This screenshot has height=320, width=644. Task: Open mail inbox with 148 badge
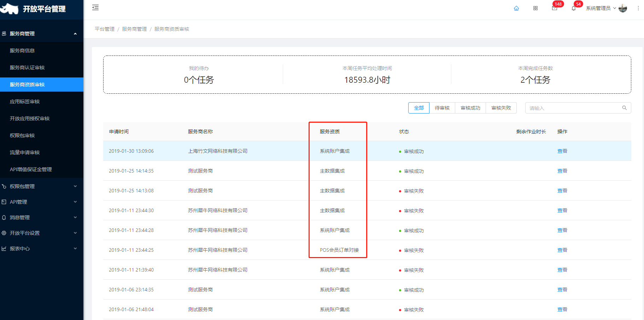555,8
